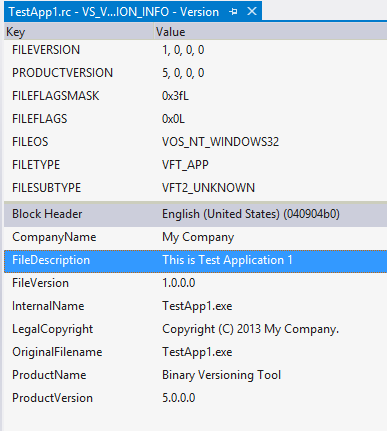387x431 pixels.
Task: Edit the LegalCopyright value
Action: click(250, 329)
